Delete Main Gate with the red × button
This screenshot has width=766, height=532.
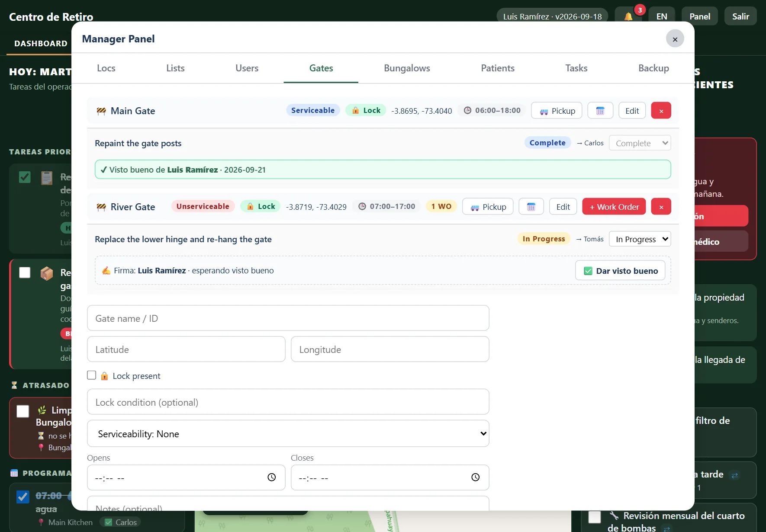tap(661, 111)
